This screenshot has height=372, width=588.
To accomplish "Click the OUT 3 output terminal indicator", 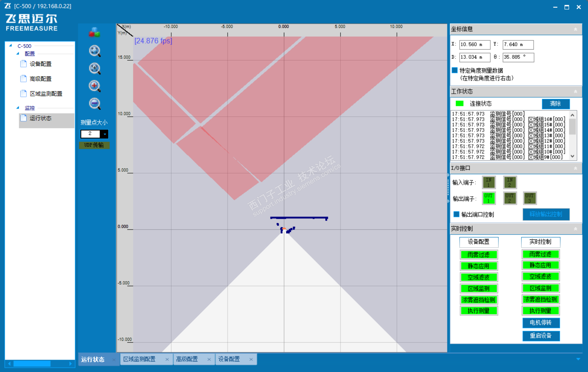I will [x=529, y=198].
